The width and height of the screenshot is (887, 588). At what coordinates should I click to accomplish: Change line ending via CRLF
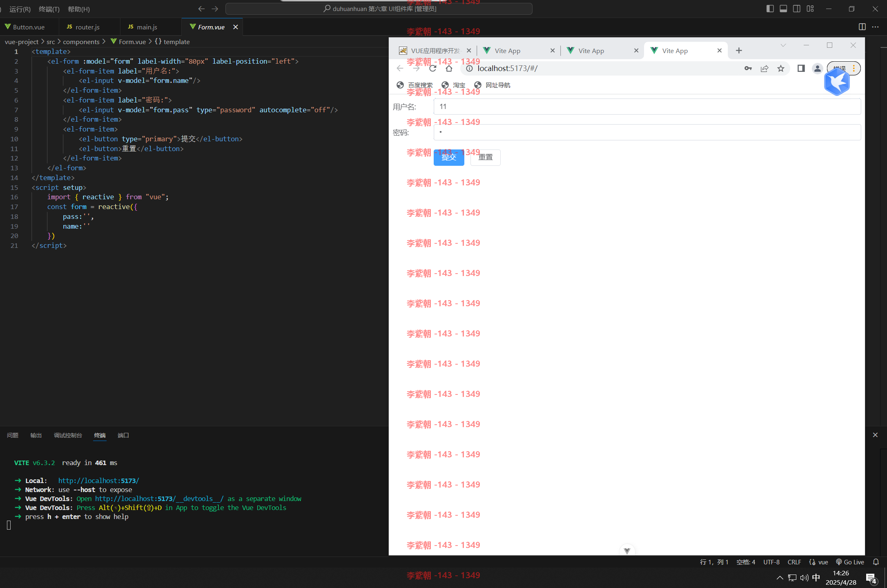[x=794, y=562]
